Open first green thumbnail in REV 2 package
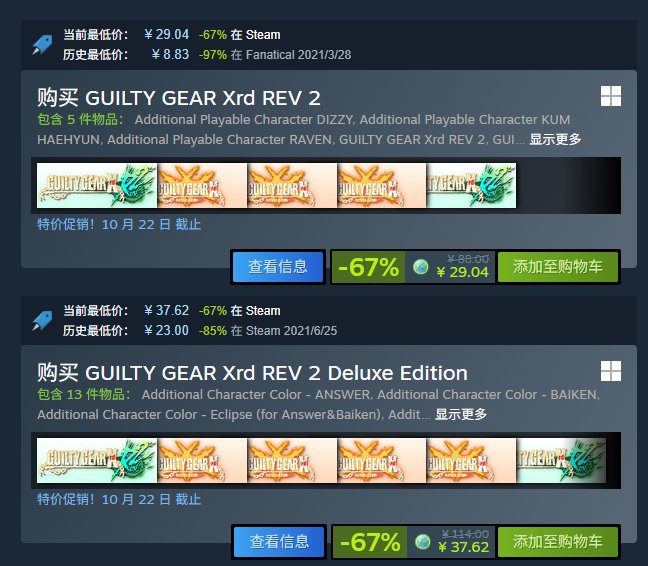This screenshot has height=566, width=648. click(97, 185)
